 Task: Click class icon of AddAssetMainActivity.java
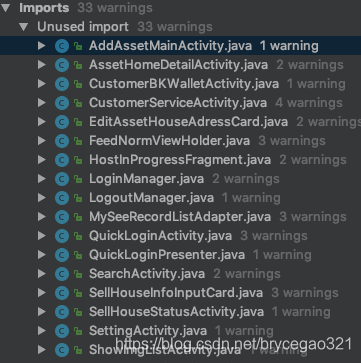click(62, 46)
